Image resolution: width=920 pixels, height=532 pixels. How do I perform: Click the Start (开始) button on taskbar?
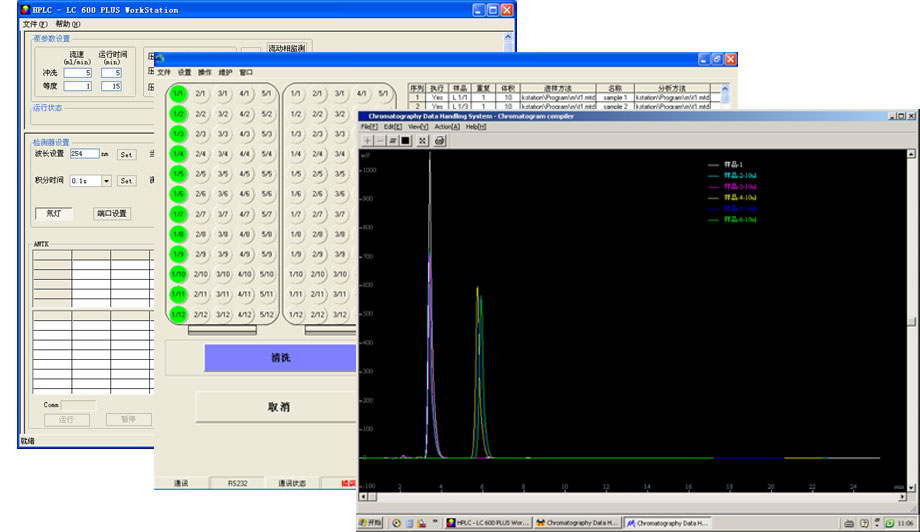pos(370,523)
